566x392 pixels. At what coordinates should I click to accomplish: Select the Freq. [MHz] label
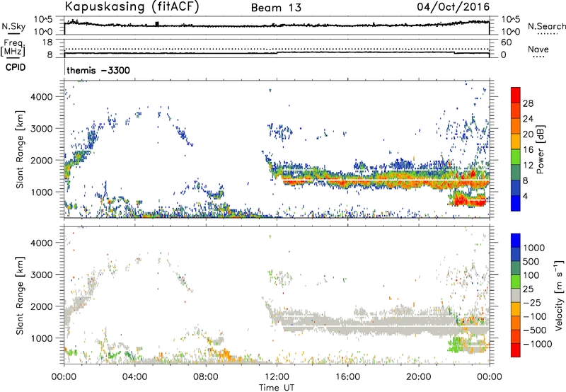pos(13,48)
